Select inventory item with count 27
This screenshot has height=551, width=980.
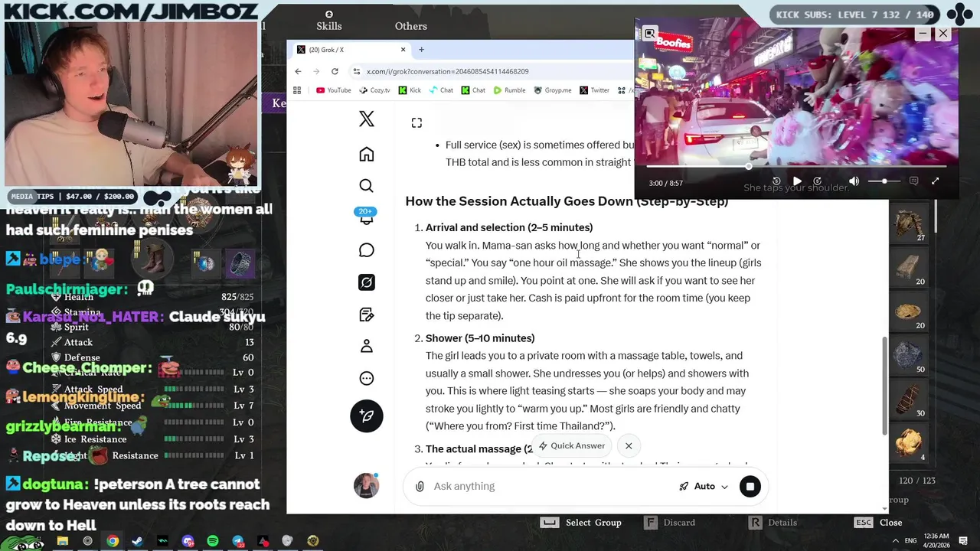click(910, 223)
